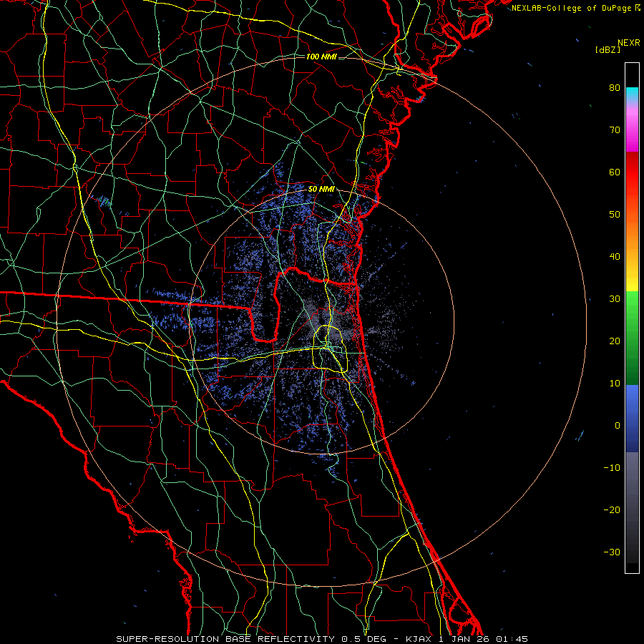Click the cyan top segment of color scale
The height and width of the screenshot is (644, 644).
click(632, 94)
